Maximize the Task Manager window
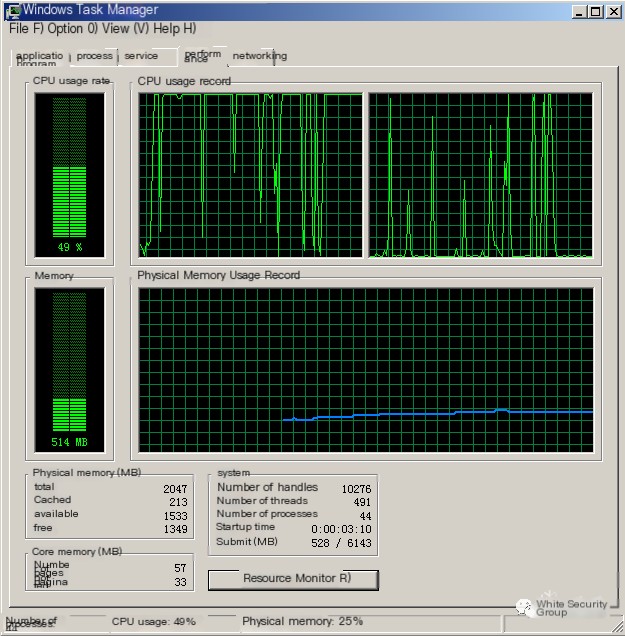Viewport: 625px width, 636px height. [595, 11]
